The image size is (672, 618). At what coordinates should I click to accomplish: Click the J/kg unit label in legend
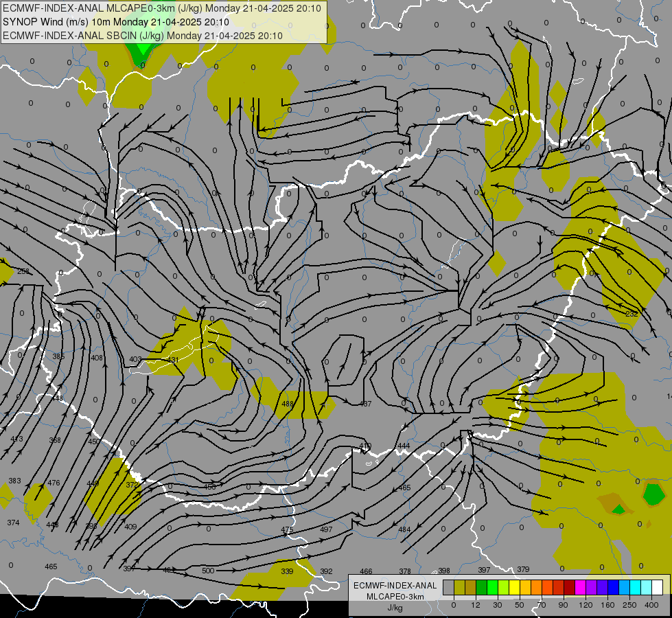click(395, 608)
